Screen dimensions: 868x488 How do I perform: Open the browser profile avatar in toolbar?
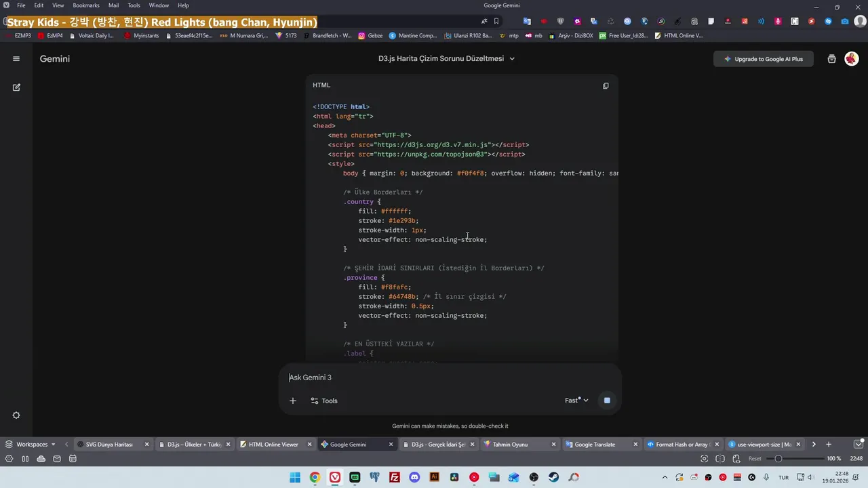[x=860, y=21]
